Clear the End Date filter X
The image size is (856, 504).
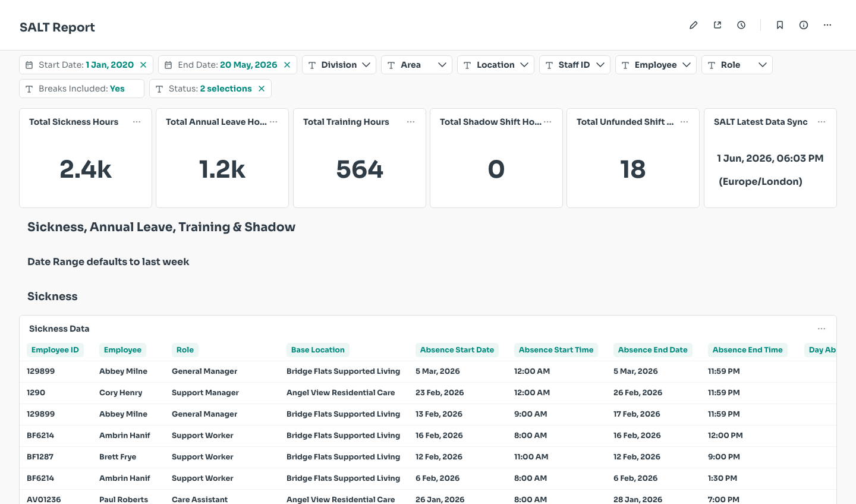(x=287, y=65)
